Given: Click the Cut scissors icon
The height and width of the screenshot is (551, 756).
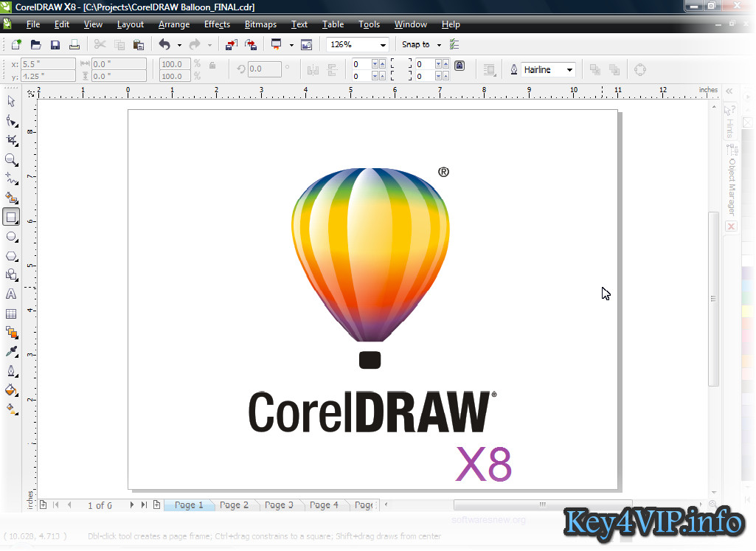Looking at the screenshot, I should tap(100, 45).
